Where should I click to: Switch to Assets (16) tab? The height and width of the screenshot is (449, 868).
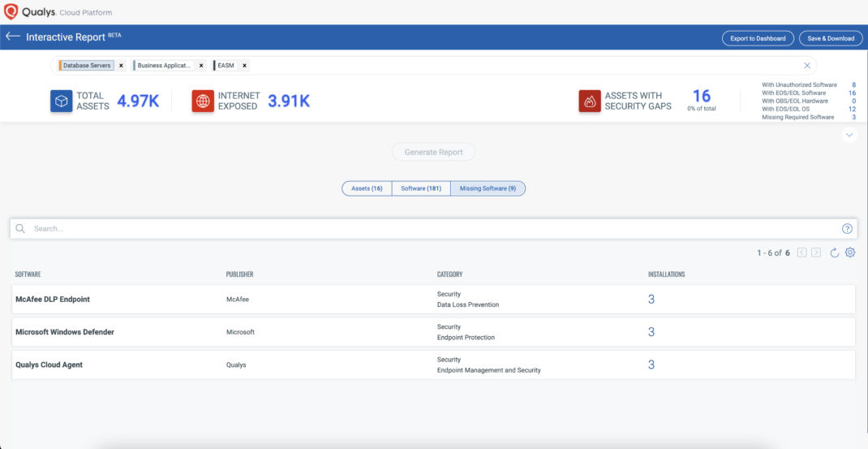[x=367, y=188]
